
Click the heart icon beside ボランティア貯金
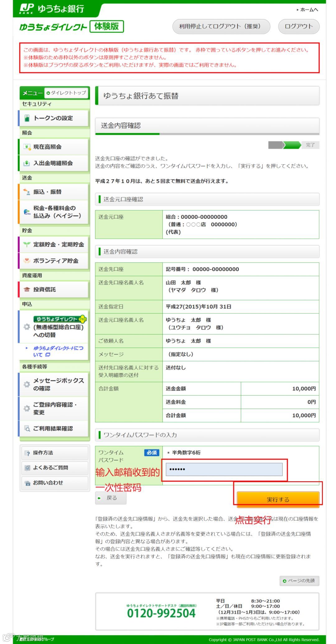(27, 261)
